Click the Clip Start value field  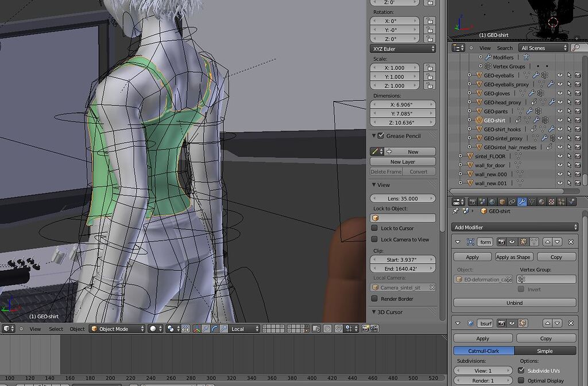(x=403, y=259)
